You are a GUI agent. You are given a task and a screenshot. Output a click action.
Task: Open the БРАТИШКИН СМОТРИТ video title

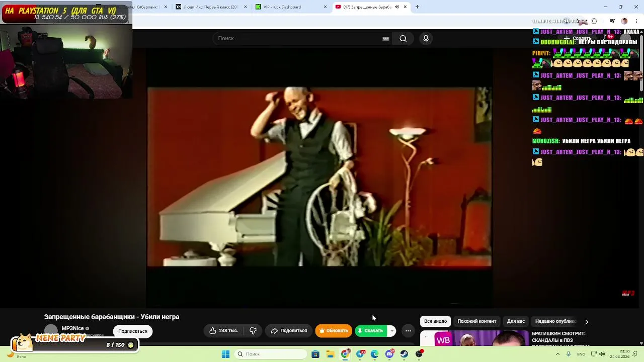[x=559, y=337]
